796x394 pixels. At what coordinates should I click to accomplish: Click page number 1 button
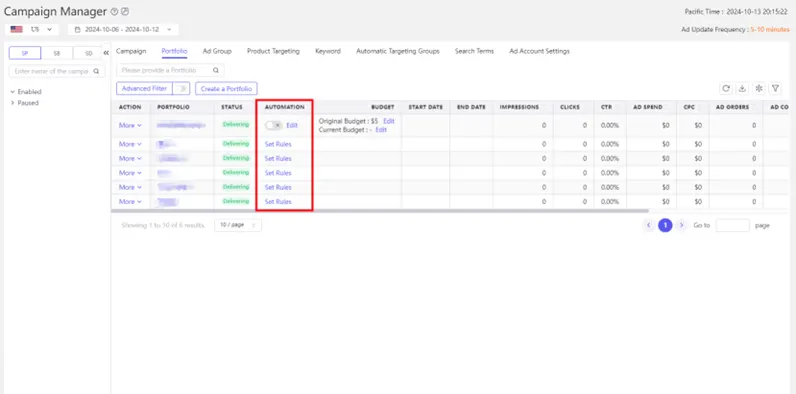pyautogui.click(x=665, y=225)
